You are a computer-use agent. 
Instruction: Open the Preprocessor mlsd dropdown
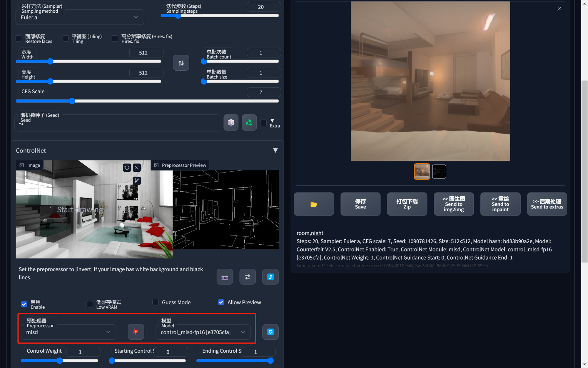69,332
